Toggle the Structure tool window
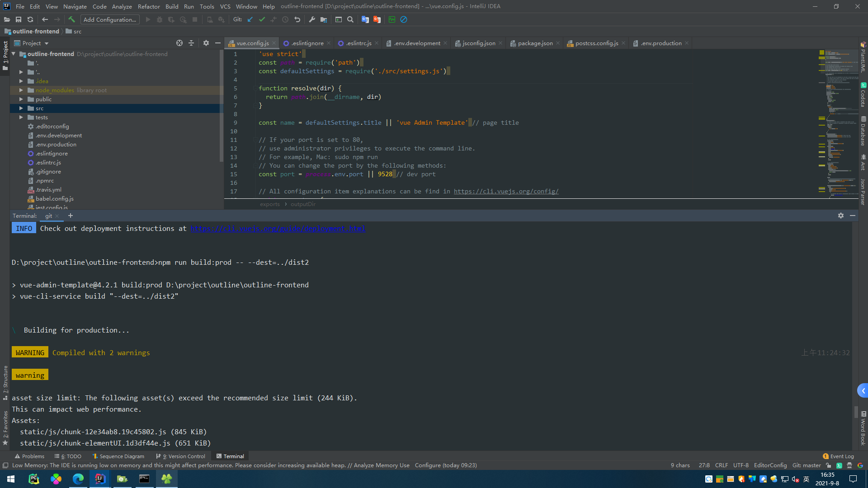 click(5, 383)
